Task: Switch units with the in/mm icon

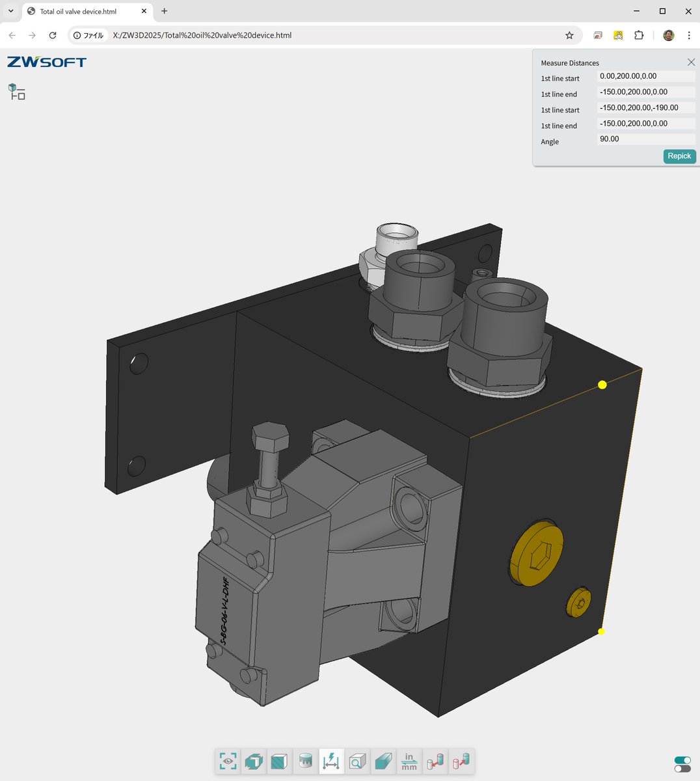Action: coord(409,761)
